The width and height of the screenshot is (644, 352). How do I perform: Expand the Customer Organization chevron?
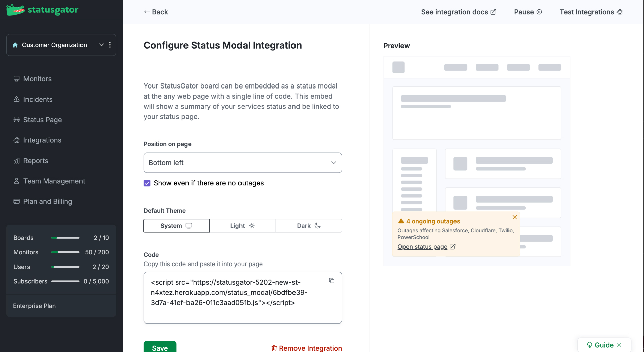pos(101,45)
